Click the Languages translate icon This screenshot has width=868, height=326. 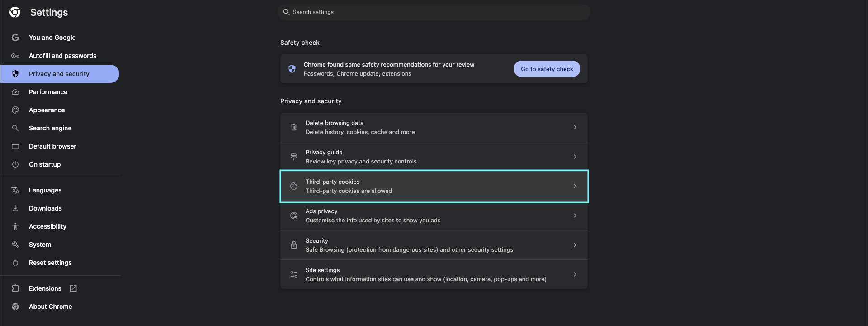click(15, 190)
